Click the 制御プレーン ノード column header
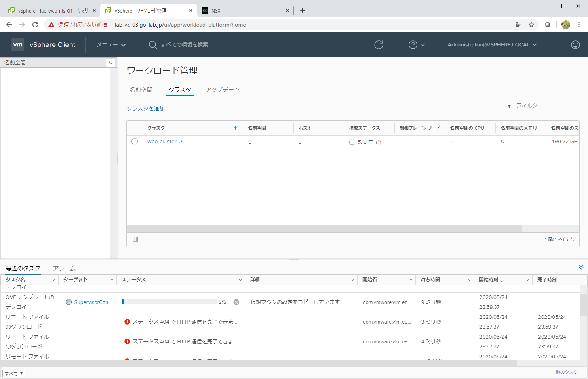 tap(420, 128)
